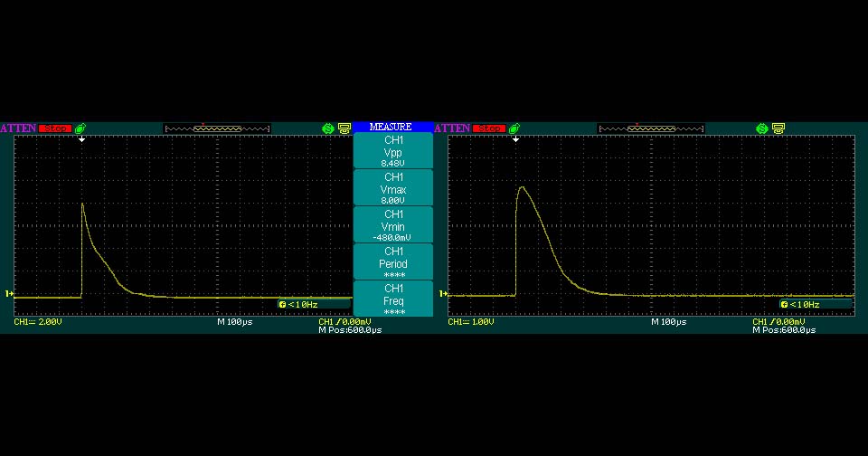Click the CH1 2.00V vertical scale readout
The width and height of the screenshot is (868, 456).
tap(38, 322)
